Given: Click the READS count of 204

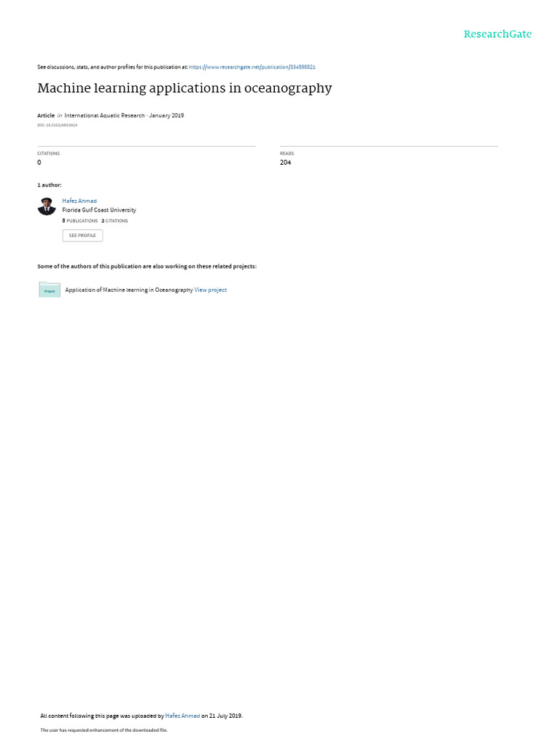Looking at the screenshot, I should coord(285,163).
